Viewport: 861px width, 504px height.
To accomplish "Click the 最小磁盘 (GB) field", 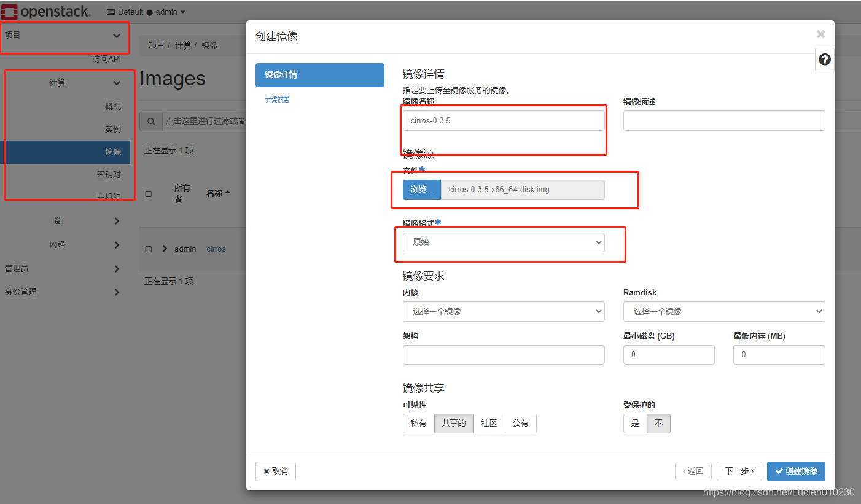I will (669, 355).
